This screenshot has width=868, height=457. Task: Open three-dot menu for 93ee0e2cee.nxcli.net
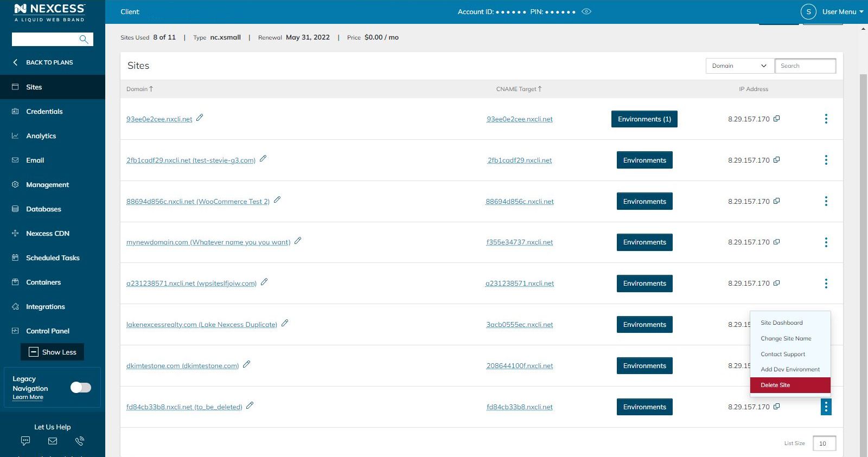pos(826,119)
